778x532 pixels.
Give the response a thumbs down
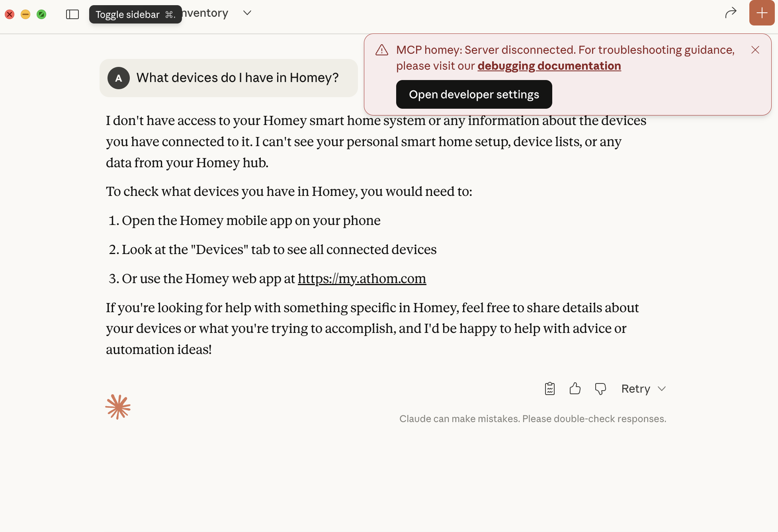[x=600, y=388]
